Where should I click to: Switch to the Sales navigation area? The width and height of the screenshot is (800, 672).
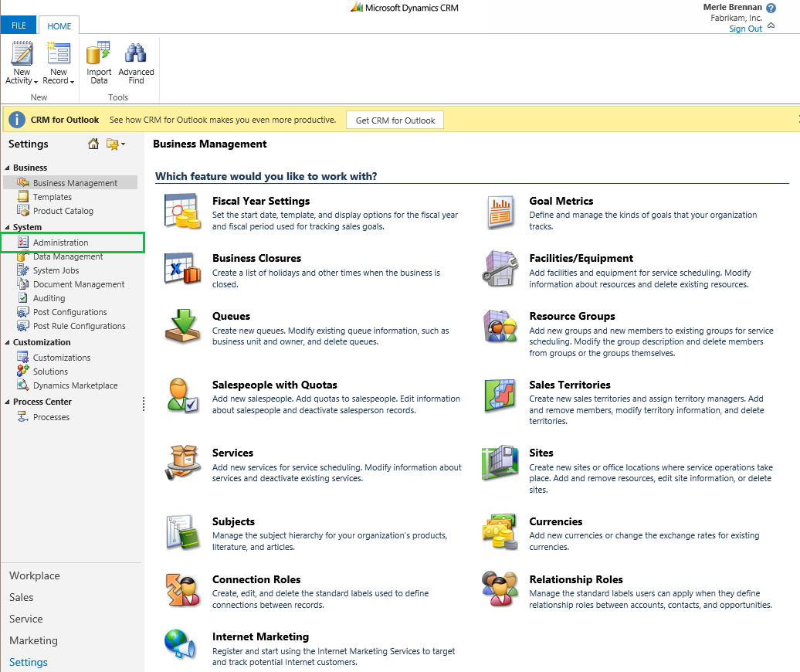coord(22,597)
